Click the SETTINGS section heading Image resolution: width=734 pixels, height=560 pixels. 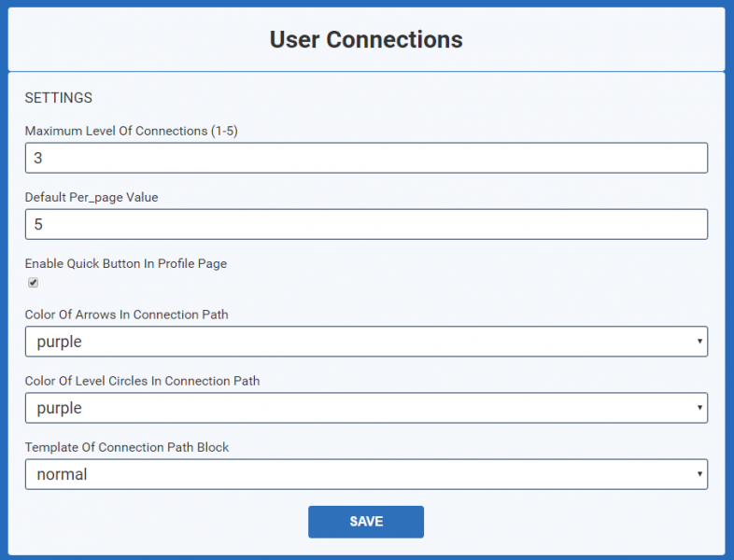[59, 98]
